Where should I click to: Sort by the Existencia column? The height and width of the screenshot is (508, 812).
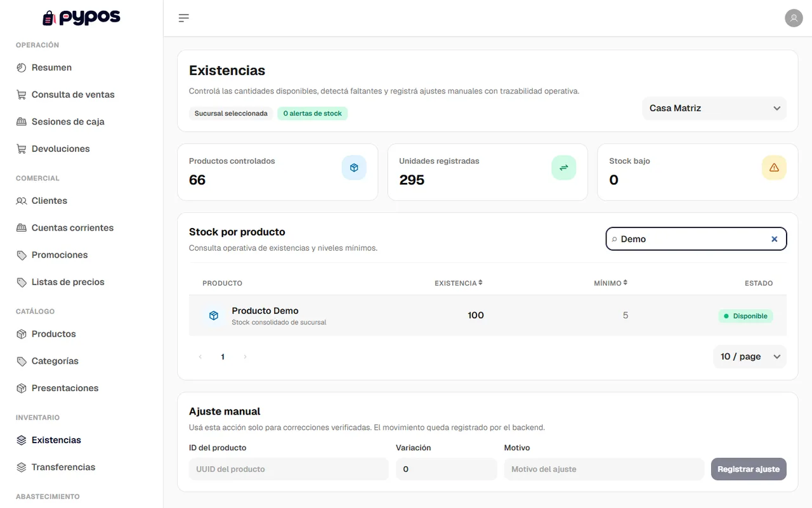459,283
